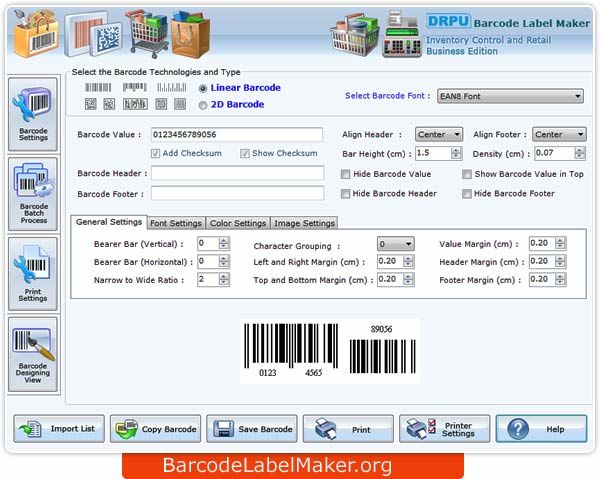Viewport: 600px width, 479px height.
Task: Click the shopping bag barcode header icon
Action: 36,34
